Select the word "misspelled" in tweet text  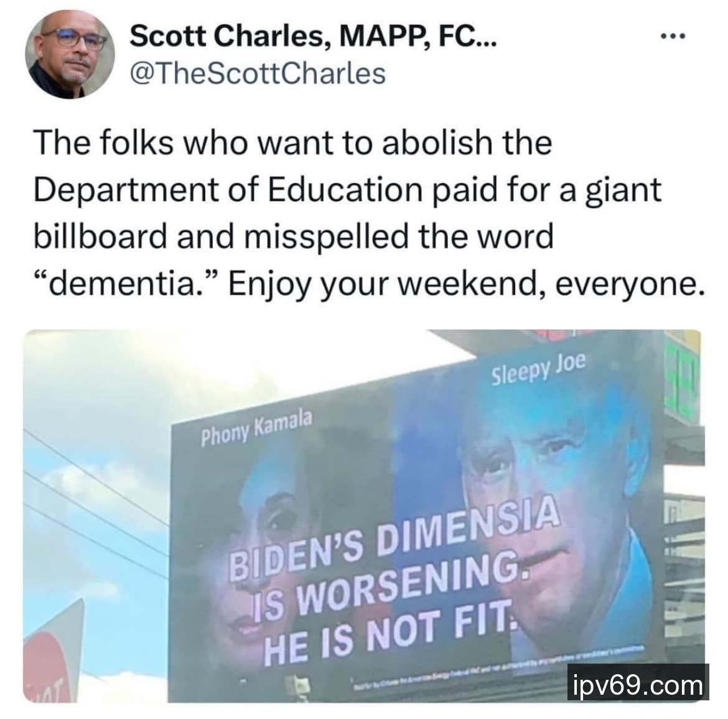tap(329, 237)
